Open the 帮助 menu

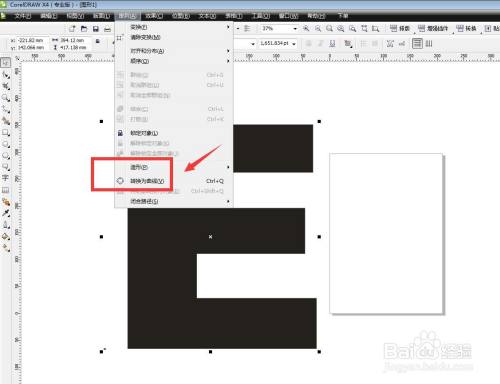pyautogui.click(x=316, y=16)
